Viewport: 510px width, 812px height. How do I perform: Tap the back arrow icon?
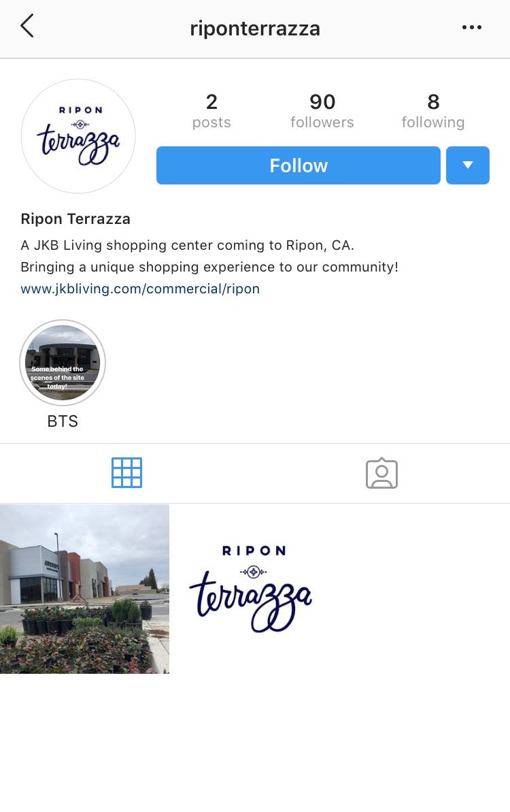27,26
